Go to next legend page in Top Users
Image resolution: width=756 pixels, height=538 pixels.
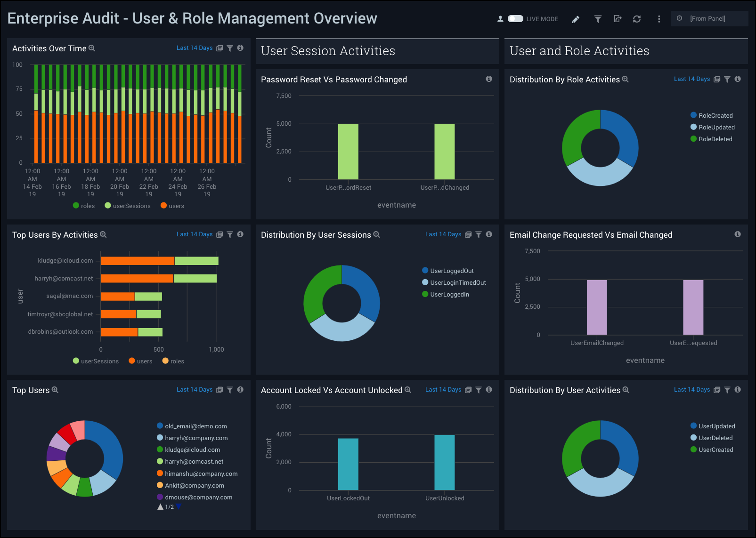179,507
